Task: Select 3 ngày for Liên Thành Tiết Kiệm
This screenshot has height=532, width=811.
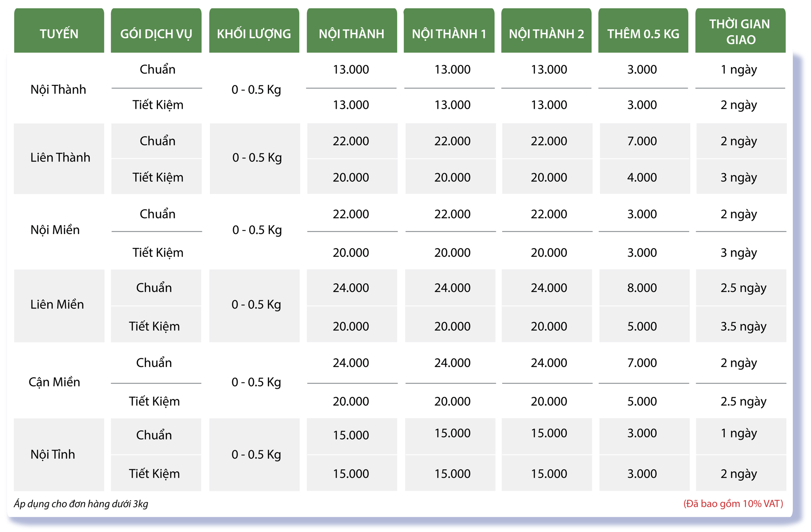Action: point(739,178)
